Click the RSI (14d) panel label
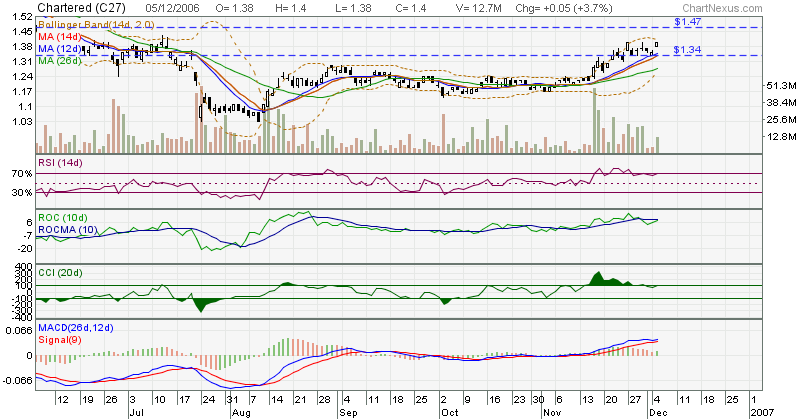The image size is (800, 419). point(60,163)
